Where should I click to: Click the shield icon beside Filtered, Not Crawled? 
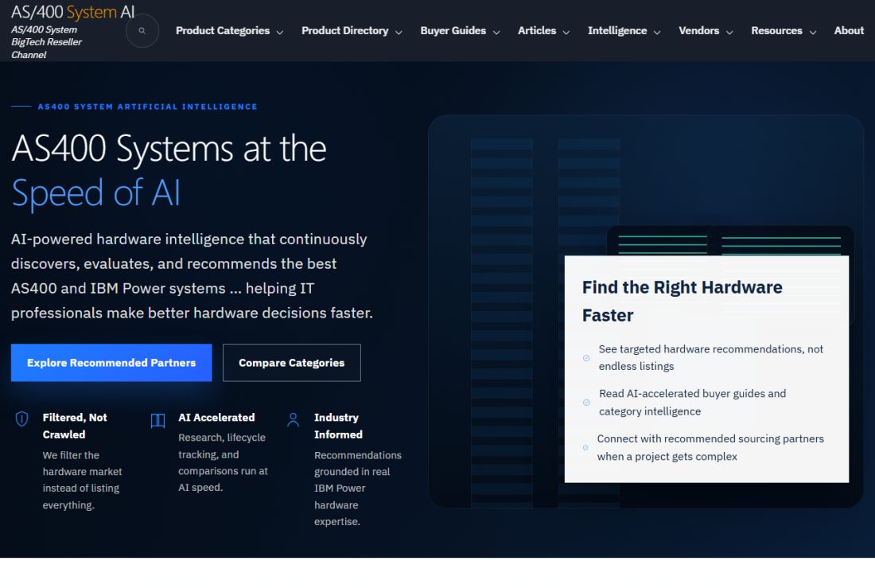click(x=21, y=419)
